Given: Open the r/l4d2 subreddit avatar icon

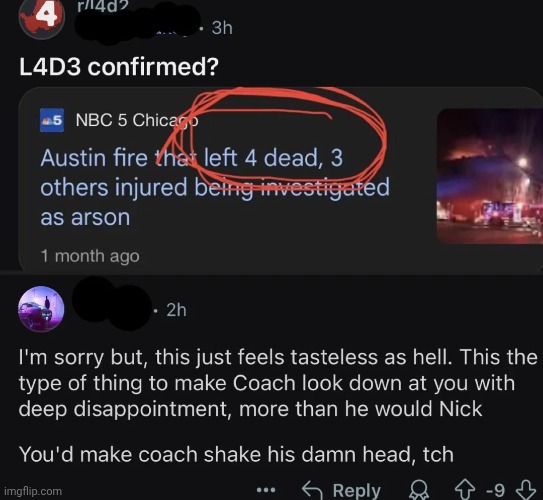Looking at the screenshot, I should (42, 18).
